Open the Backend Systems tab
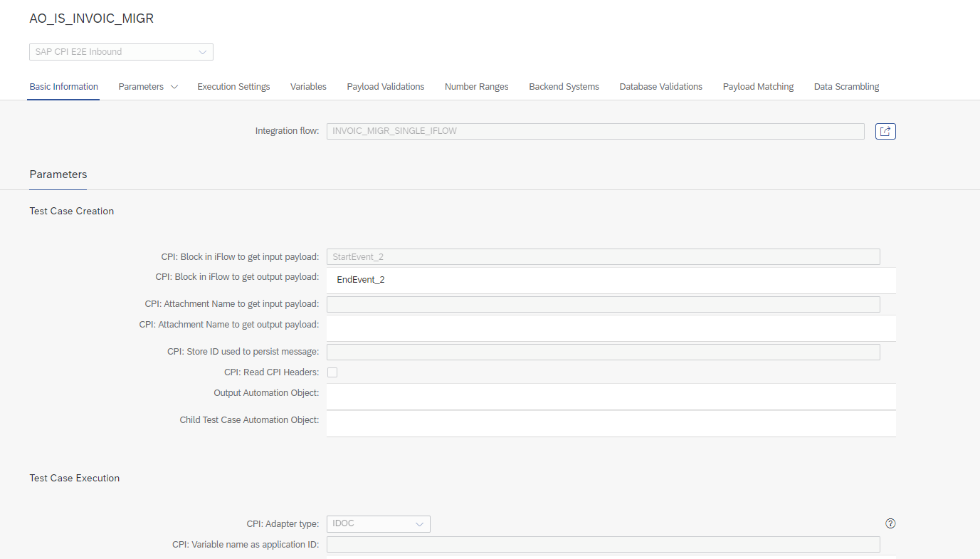 [564, 87]
